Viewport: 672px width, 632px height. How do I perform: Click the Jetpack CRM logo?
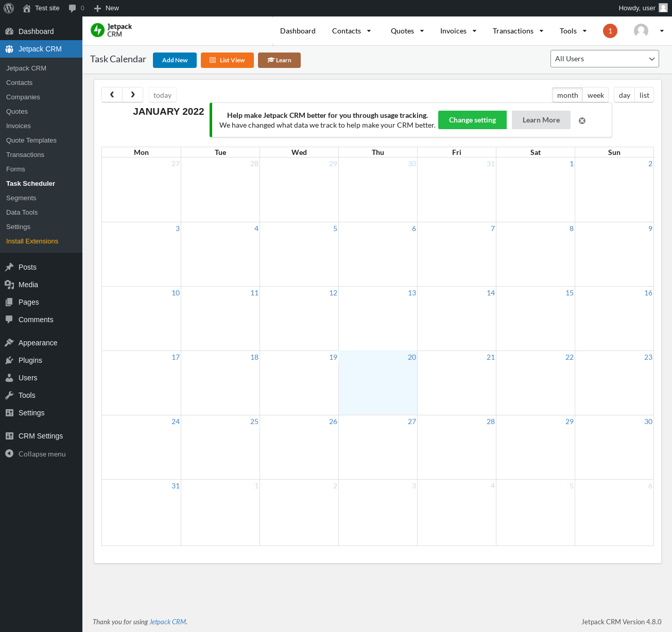pyautogui.click(x=111, y=30)
